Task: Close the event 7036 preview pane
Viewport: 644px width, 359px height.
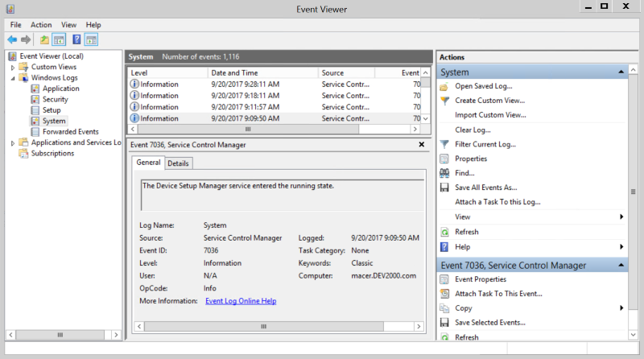Action: point(422,145)
